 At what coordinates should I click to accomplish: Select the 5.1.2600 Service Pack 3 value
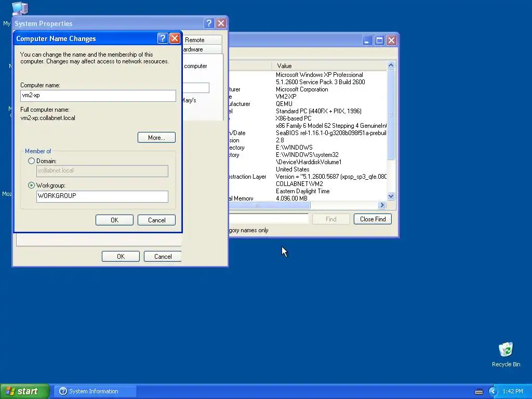(320, 82)
